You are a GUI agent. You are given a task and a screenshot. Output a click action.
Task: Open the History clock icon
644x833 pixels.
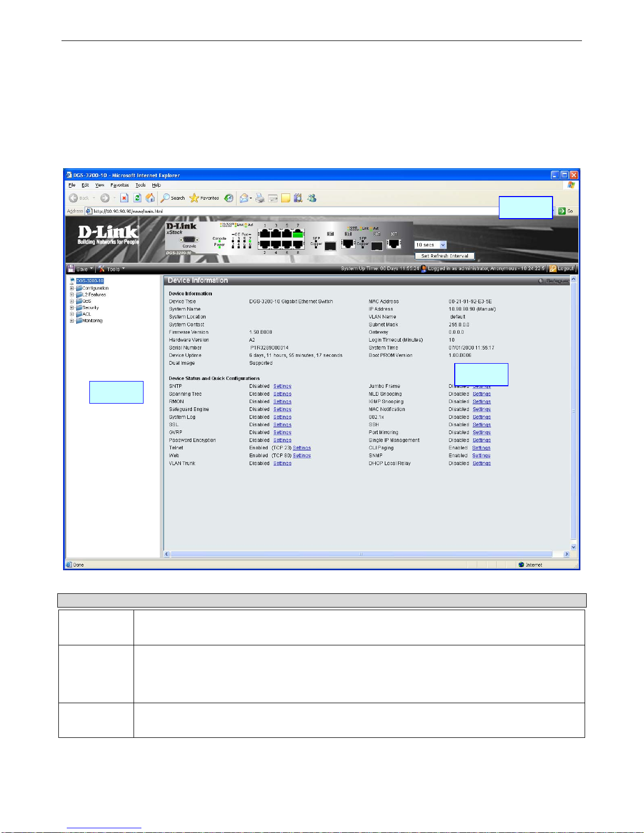(229, 198)
